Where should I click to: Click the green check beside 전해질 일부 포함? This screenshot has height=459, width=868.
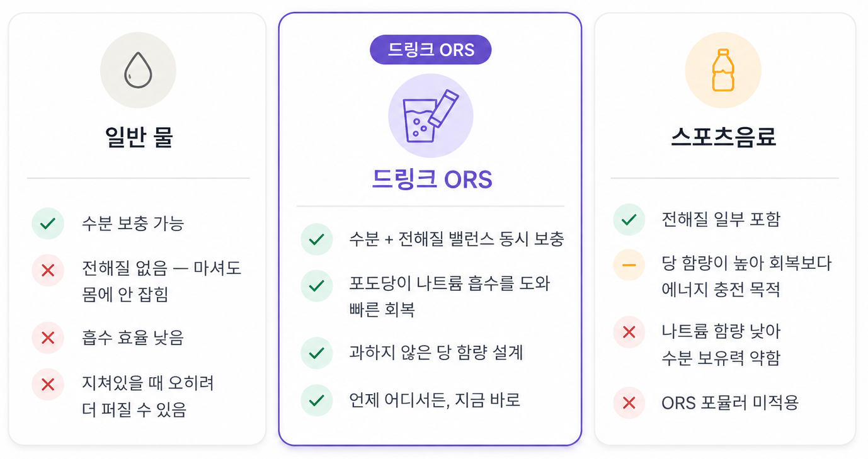click(x=629, y=220)
